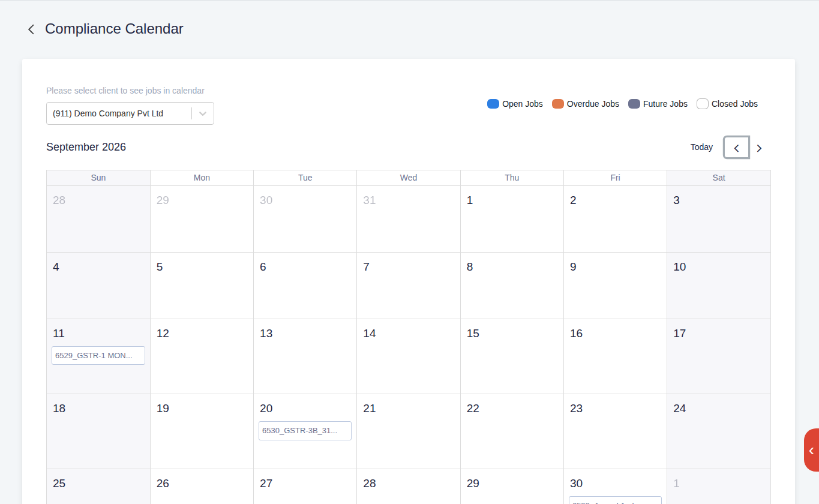Viewport: 819px width, 504px height.
Task: Expand the red side panel tab
Action: (x=811, y=450)
